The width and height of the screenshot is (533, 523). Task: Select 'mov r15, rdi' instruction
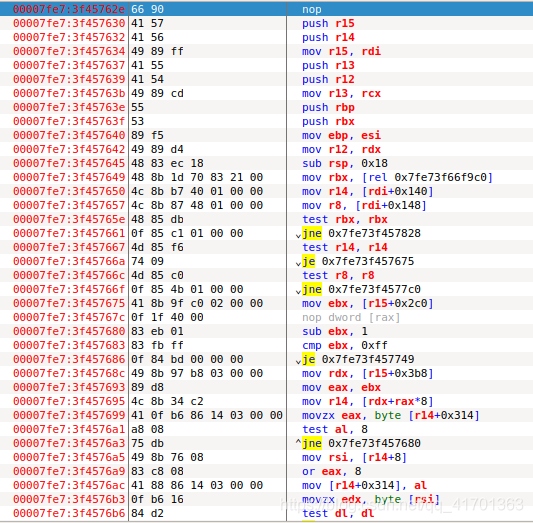click(x=342, y=51)
